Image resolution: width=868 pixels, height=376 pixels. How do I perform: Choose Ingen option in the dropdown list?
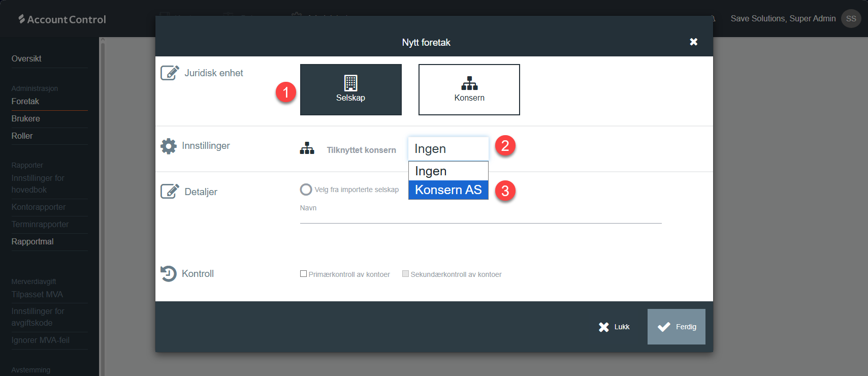click(x=448, y=171)
